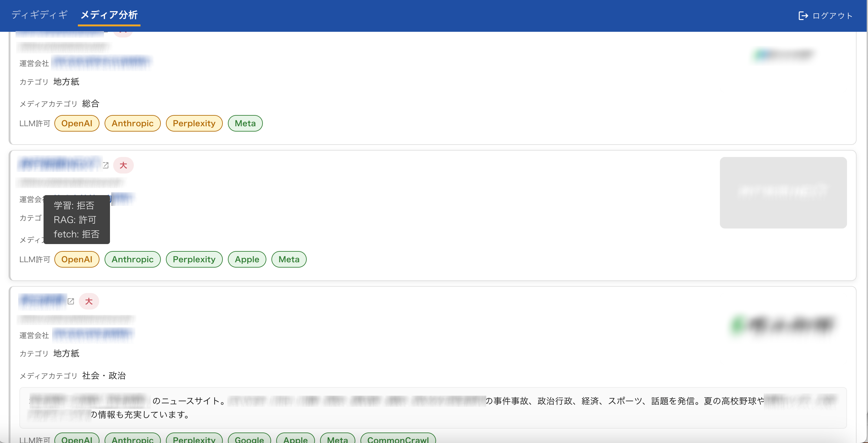Image resolution: width=868 pixels, height=443 pixels.
Task: Click the media category value 総合
Action: point(91,104)
